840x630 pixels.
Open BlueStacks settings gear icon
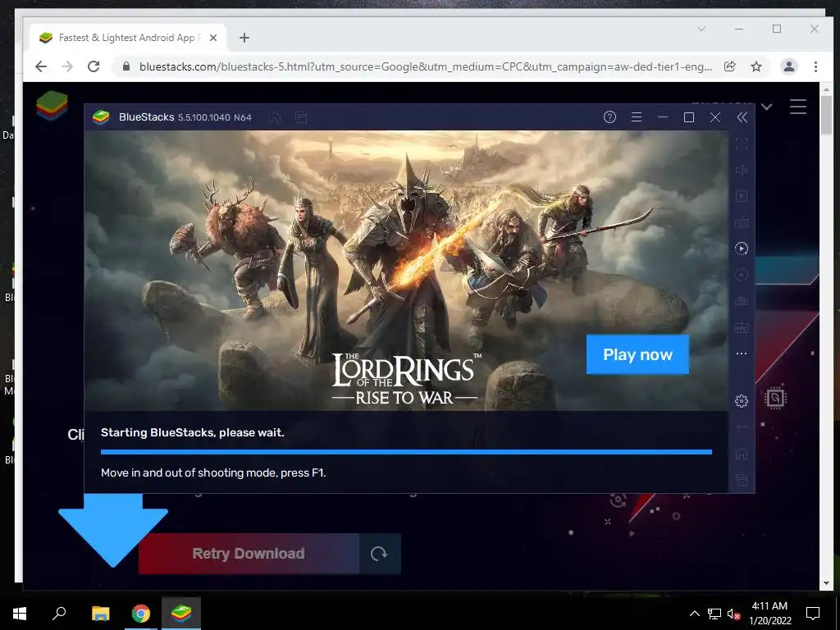[742, 400]
